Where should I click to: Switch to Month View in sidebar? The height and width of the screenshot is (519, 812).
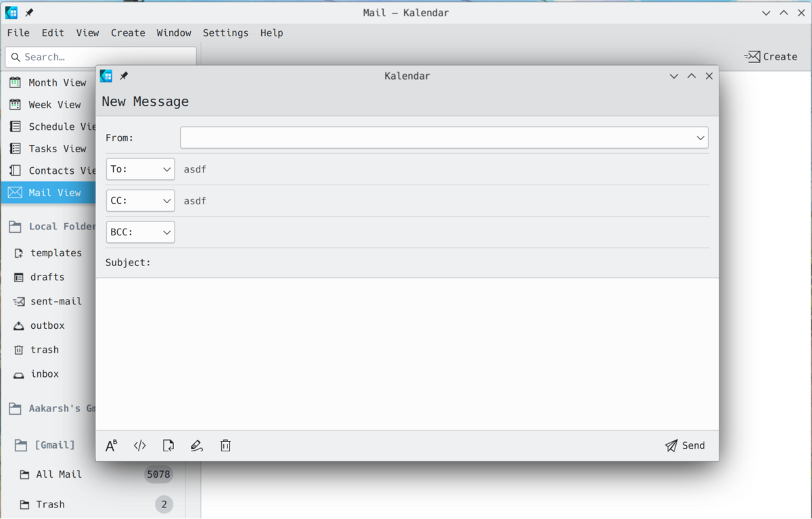coord(57,83)
